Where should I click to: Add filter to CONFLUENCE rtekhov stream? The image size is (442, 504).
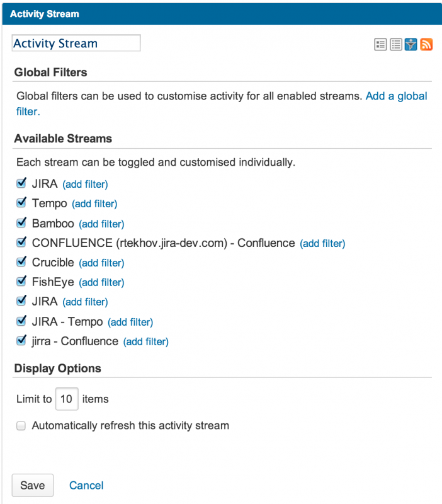(322, 243)
